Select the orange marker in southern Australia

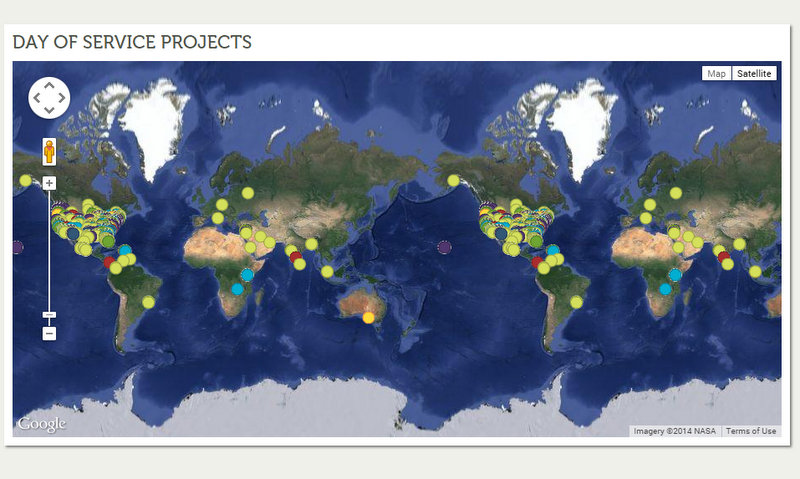pos(368,318)
